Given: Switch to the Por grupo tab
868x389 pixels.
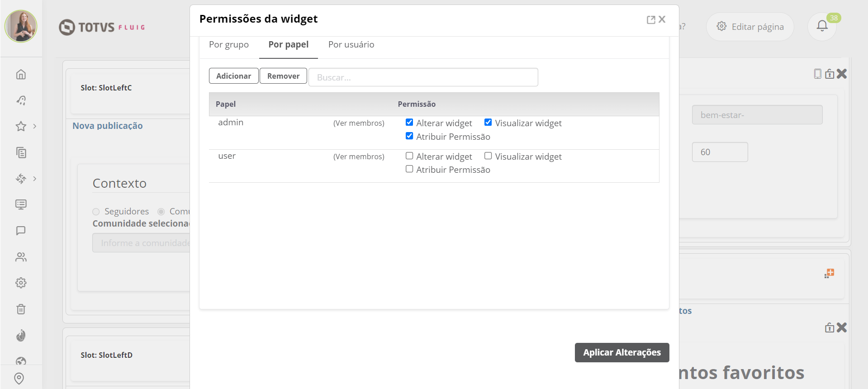Looking at the screenshot, I should pos(229,45).
